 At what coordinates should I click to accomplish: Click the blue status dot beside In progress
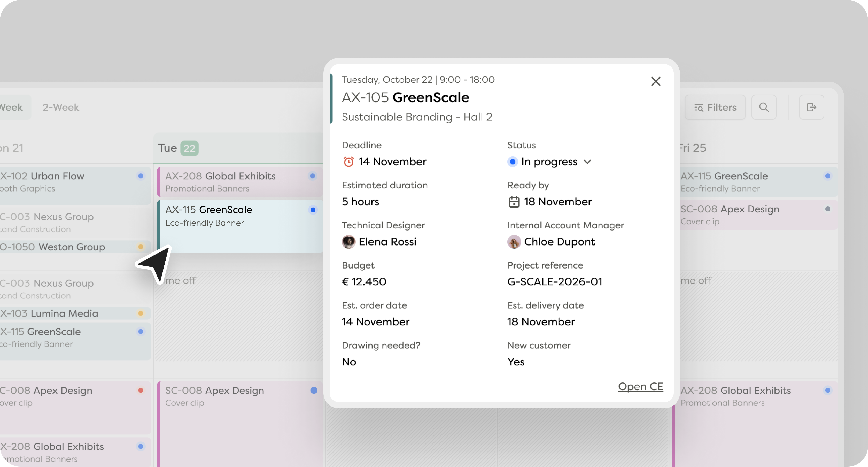pyautogui.click(x=513, y=162)
